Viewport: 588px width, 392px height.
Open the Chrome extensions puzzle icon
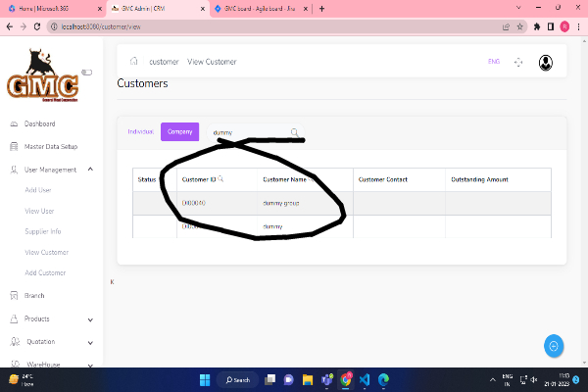click(536, 26)
